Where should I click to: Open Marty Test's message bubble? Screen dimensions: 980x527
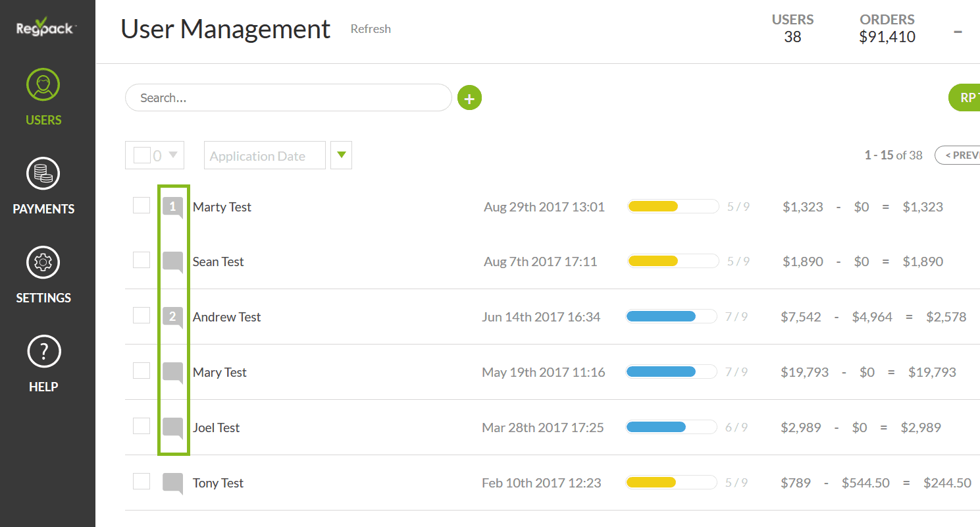coord(172,208)
